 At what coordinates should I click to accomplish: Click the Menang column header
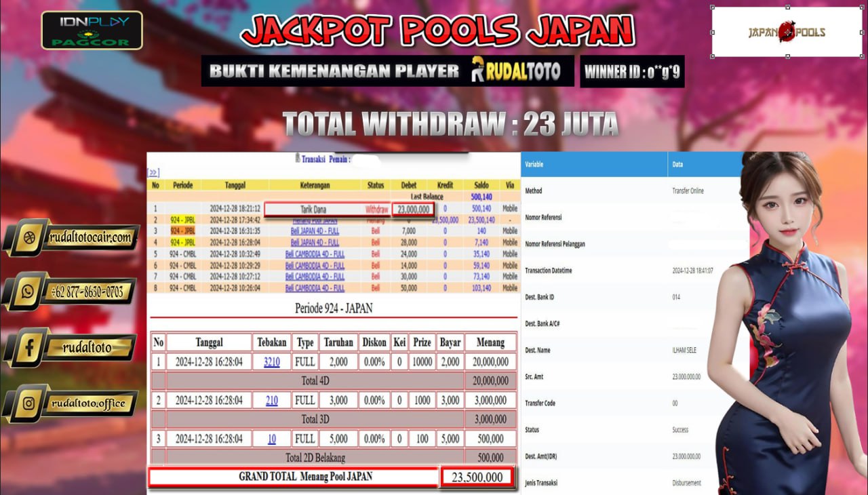490,342
